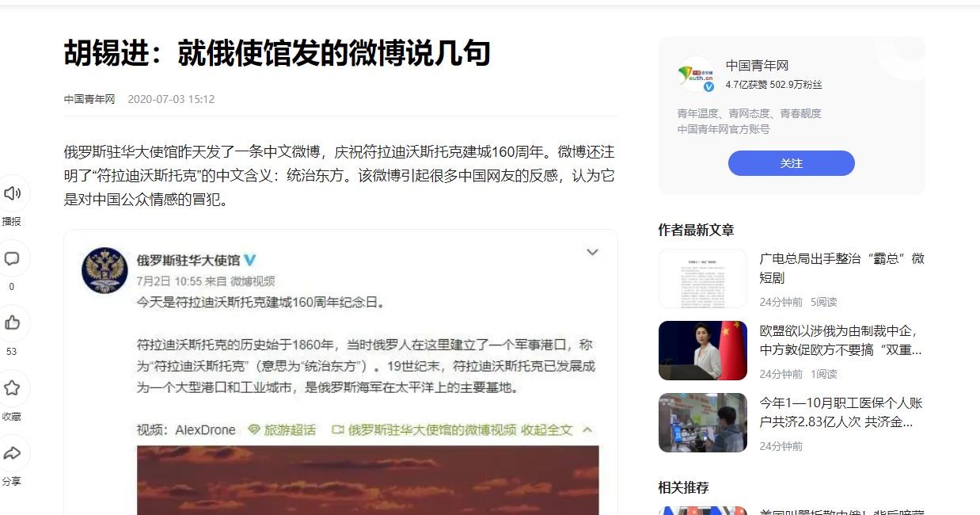Image resolution: width=980 pixels, height=515 pixels.
Task: Share the article via arrow icon
Action: [12, 453]
